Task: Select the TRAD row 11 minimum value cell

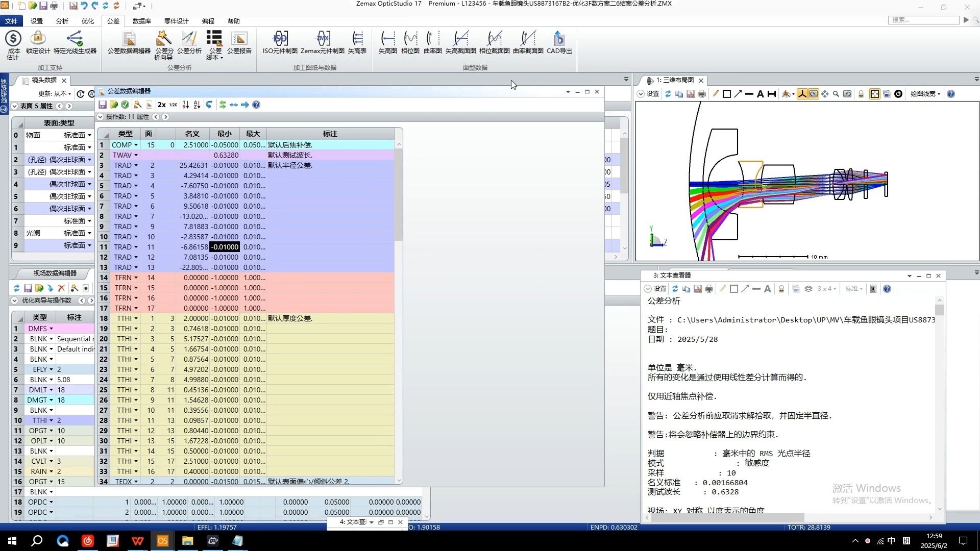Action: (225, 247)
